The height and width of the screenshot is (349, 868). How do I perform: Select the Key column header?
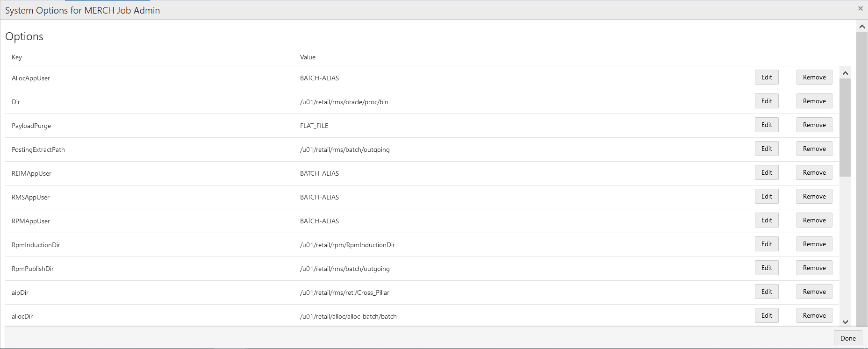[x=17, y=57]
